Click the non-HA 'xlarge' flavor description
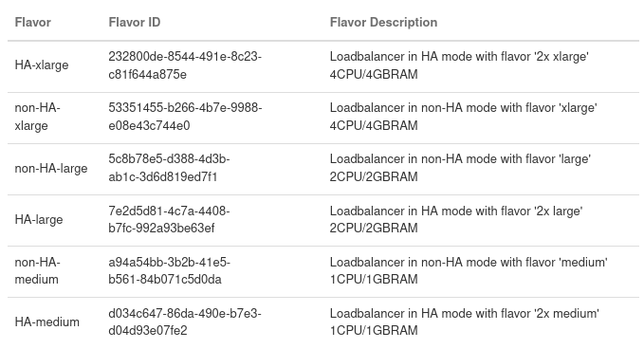The image size is (644, 349). 463,117
